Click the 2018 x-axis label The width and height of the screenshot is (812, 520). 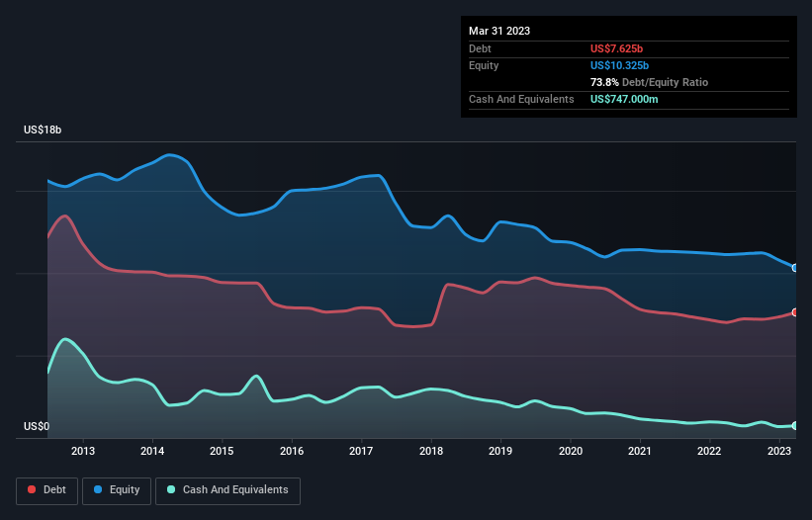pos(431,451)
